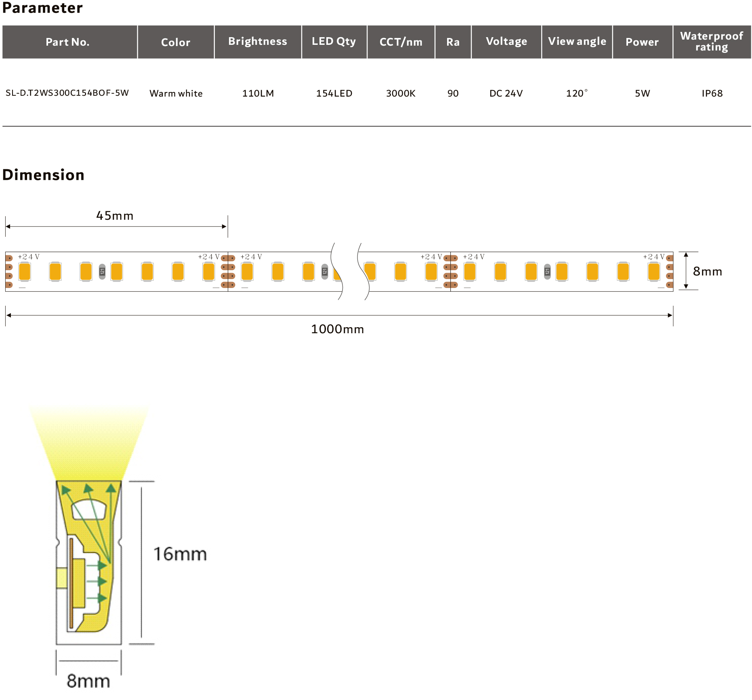Click the 110LM brightness value
This screenshot has width=752, height=700.
[x=258, y=93]
